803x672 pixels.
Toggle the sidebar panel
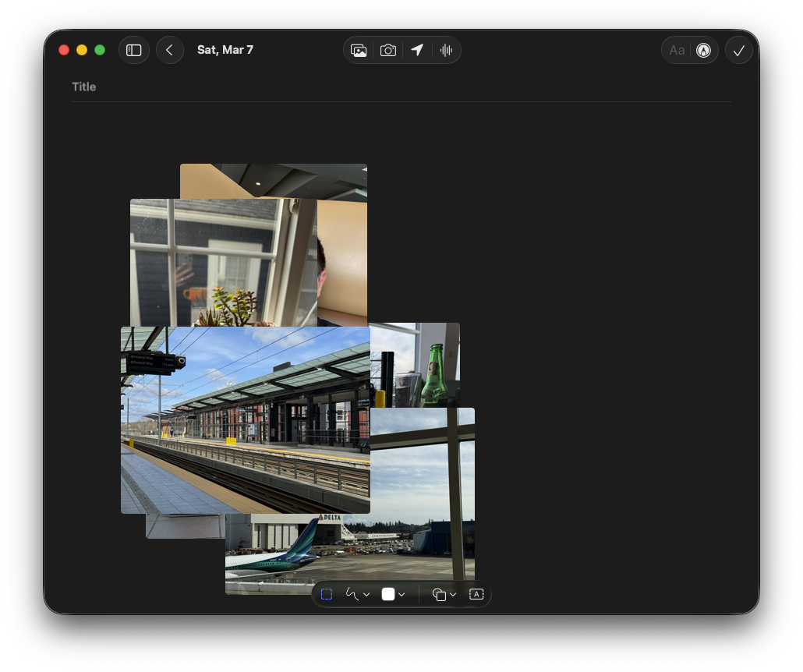tap(134, 50)
